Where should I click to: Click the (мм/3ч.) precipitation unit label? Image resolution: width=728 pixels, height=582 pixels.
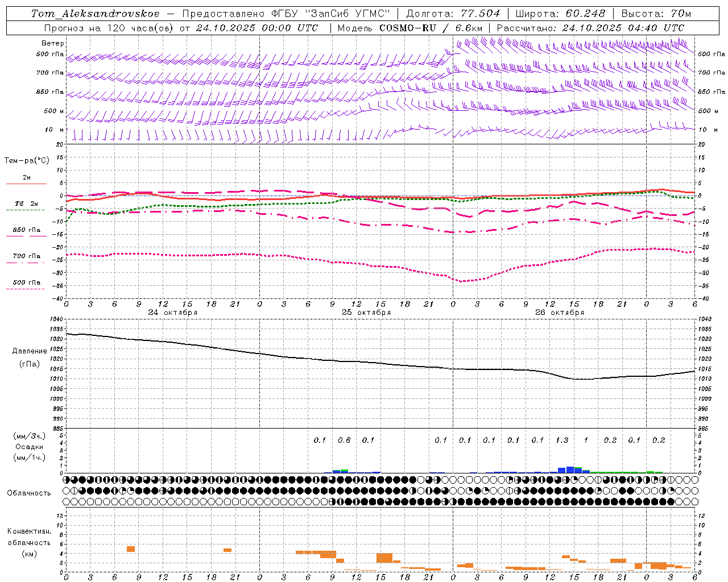[30, 436]
